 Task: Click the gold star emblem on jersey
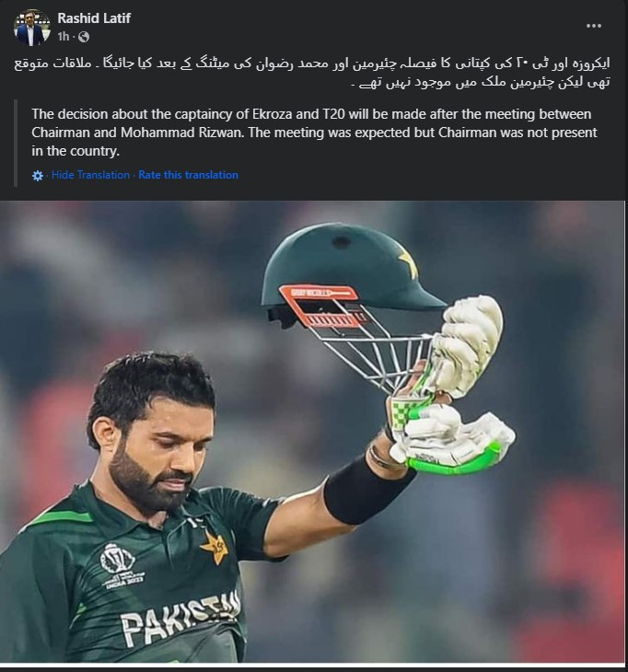coord(214,548)
